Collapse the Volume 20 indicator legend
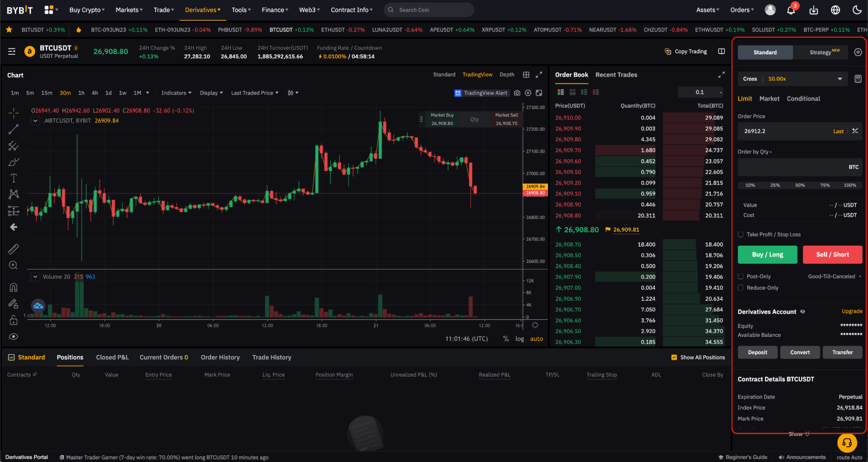Screen dimensions: 868x462 [x=35, y=276]
